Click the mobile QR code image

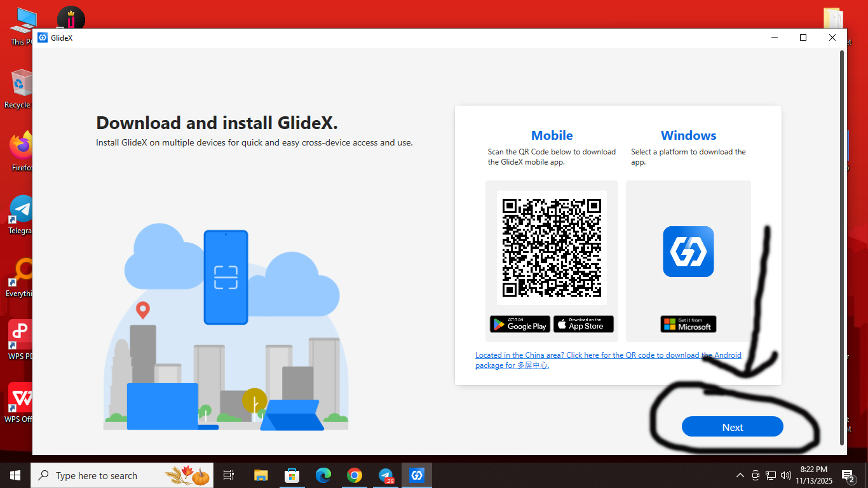[x=552, y=248]
